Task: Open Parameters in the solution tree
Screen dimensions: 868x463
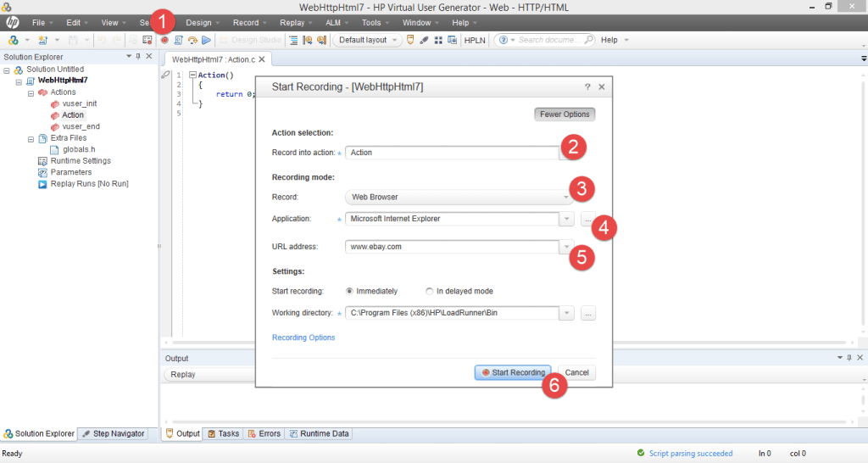Action: (x=71, y=172)
